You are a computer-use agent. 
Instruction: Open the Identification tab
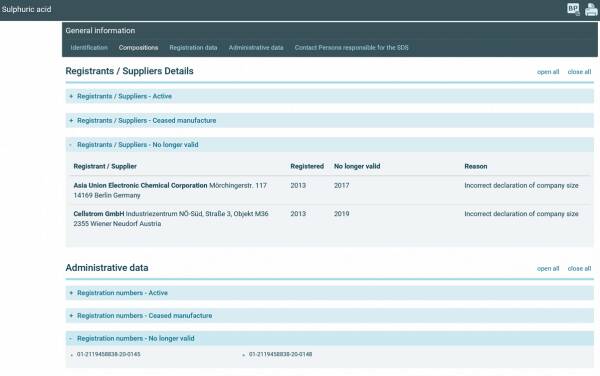click(89, 47)
